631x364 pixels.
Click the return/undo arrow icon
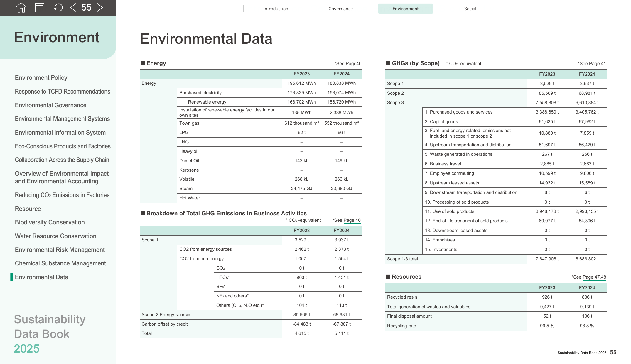coord(58,8)
